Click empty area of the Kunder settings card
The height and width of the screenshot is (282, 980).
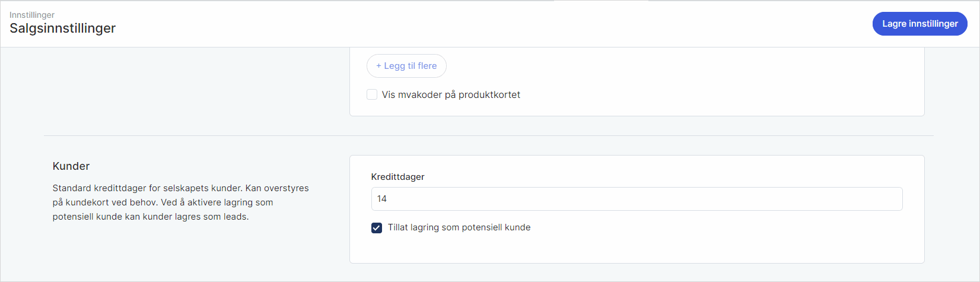pyautogui.click(x=712, y=246)
